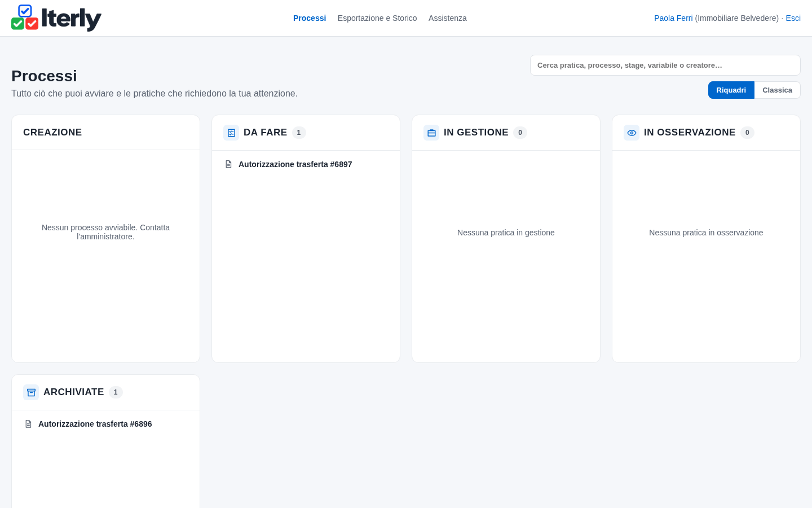Click the Archiviate archive box icon
Screen dimensions: 812x508
[31, 392]
